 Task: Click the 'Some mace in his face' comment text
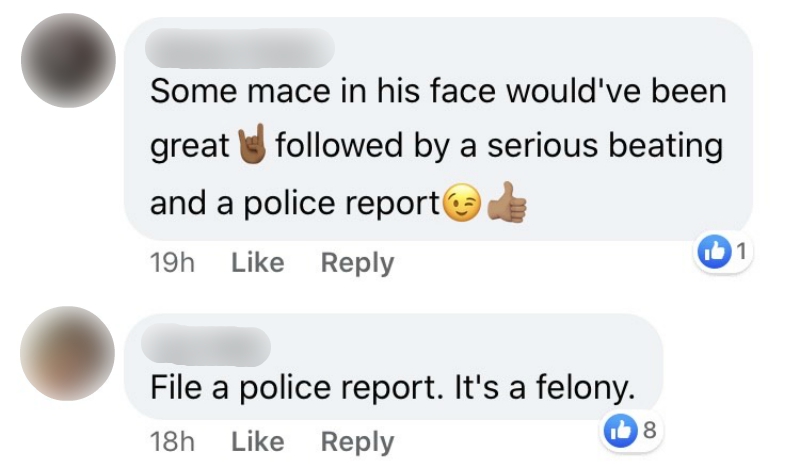[x=438, y=147]
